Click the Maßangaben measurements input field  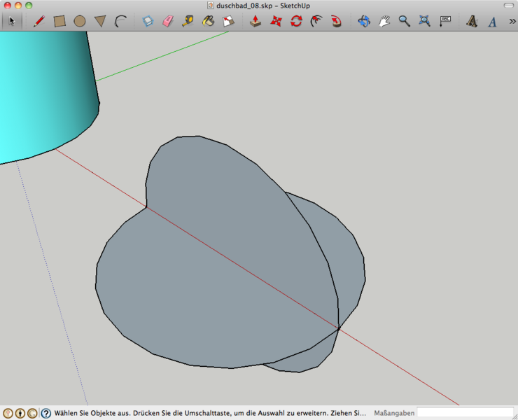465,413
